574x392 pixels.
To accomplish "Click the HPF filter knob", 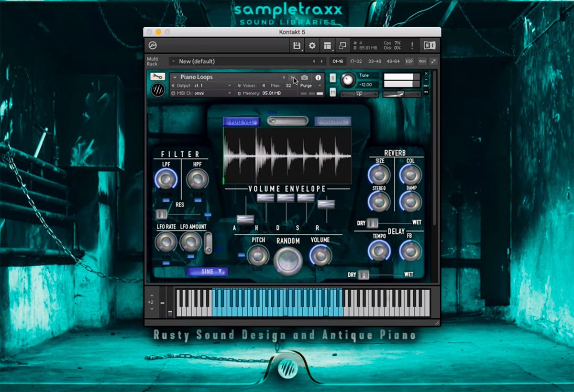I will click(x=197, y=179).
